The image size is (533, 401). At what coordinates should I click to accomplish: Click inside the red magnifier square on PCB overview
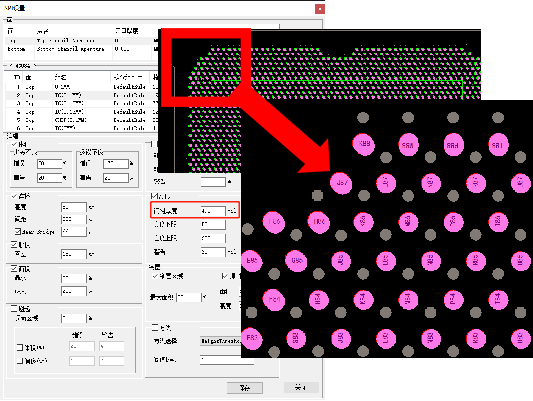coord(206,68)
